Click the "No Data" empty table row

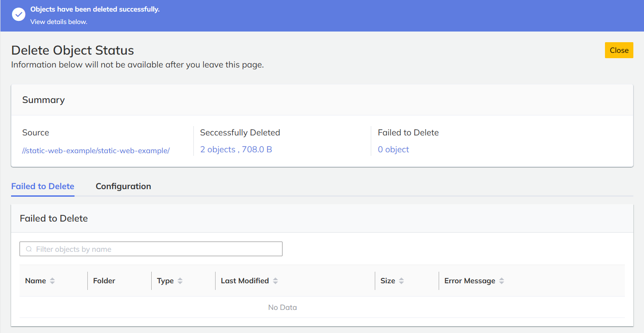click(283, 307)
